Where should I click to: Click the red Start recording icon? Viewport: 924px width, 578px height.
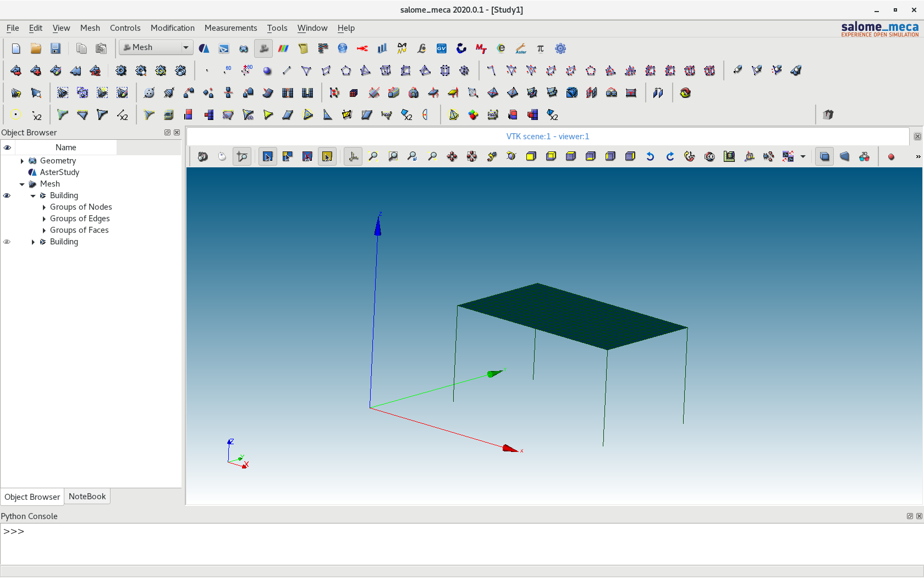891,157
